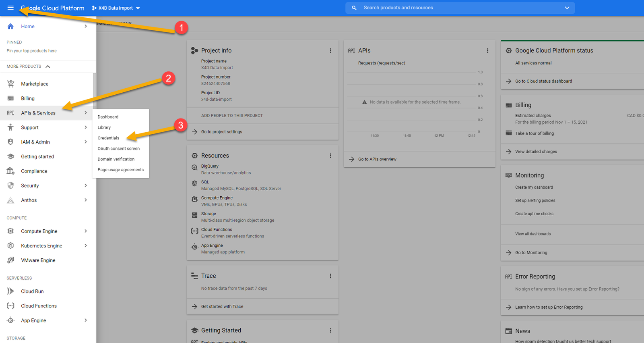644x343 pixels.
Task: Click the Home icon in sidebar
Action: (x=11, y=27)
